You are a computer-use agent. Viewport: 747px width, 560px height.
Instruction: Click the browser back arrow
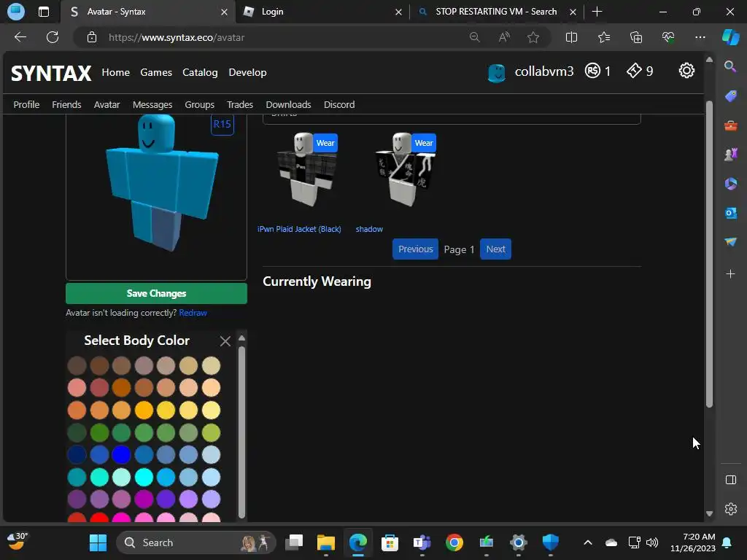pyautogui.click(x=20, y=37)
